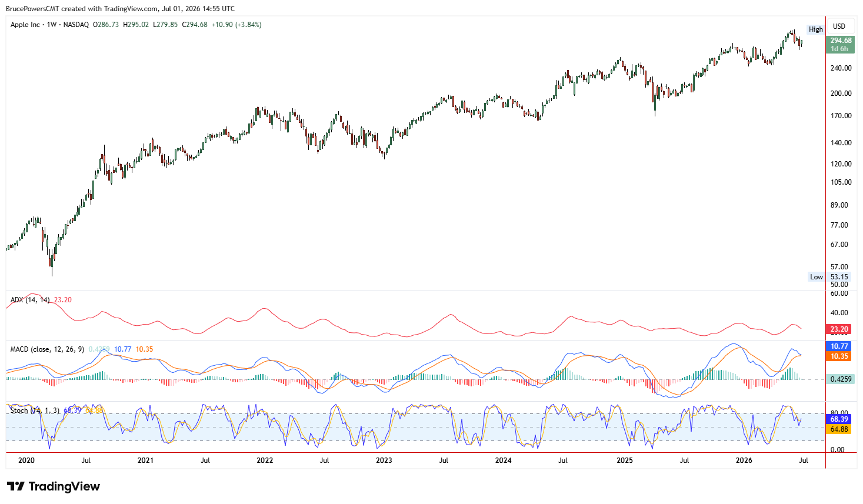Click the low value L279.85

click(165, 25)
